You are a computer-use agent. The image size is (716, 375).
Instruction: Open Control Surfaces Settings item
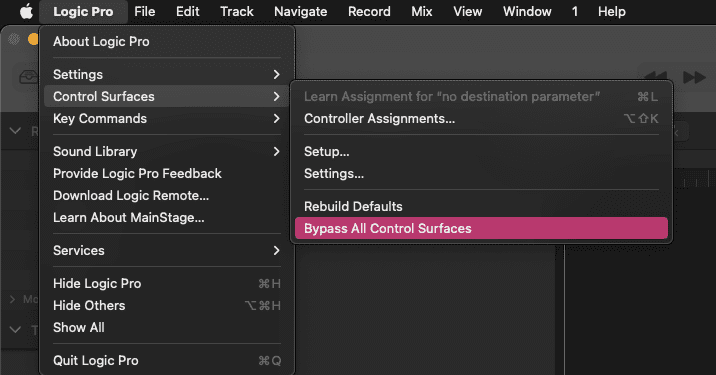coord(481,173)
